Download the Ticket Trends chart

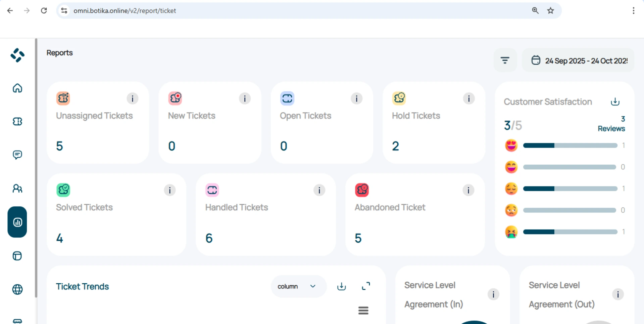click(341, 286)
